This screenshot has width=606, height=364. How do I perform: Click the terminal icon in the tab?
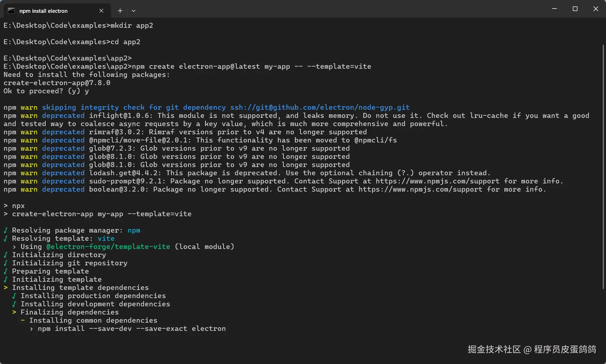coord(11,11)
